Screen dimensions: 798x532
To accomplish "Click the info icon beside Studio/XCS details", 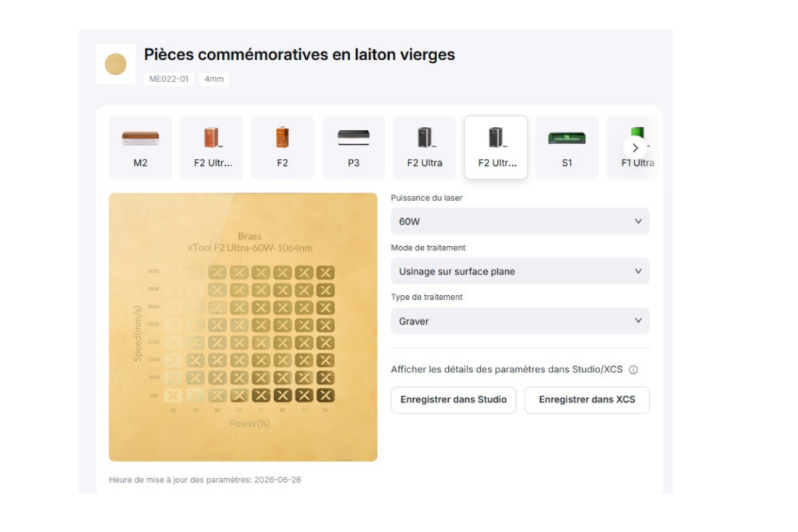I will [x=633, y=370].
